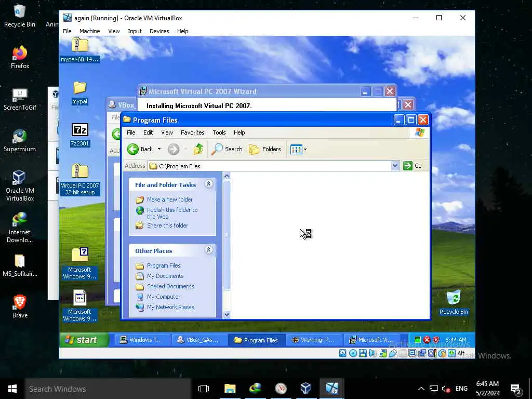Select the mypal-68.14 archive on XP desktop
532x399 pixels.
tap(79, 50)
